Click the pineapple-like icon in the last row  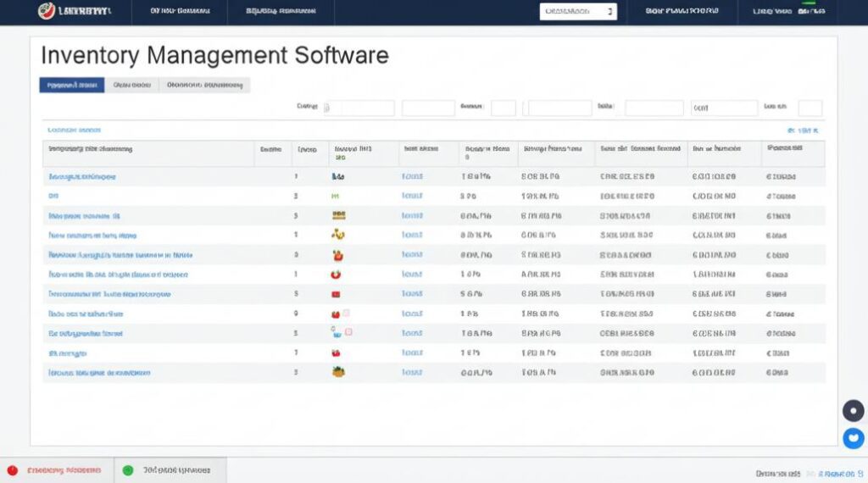(x=338, y=372)
